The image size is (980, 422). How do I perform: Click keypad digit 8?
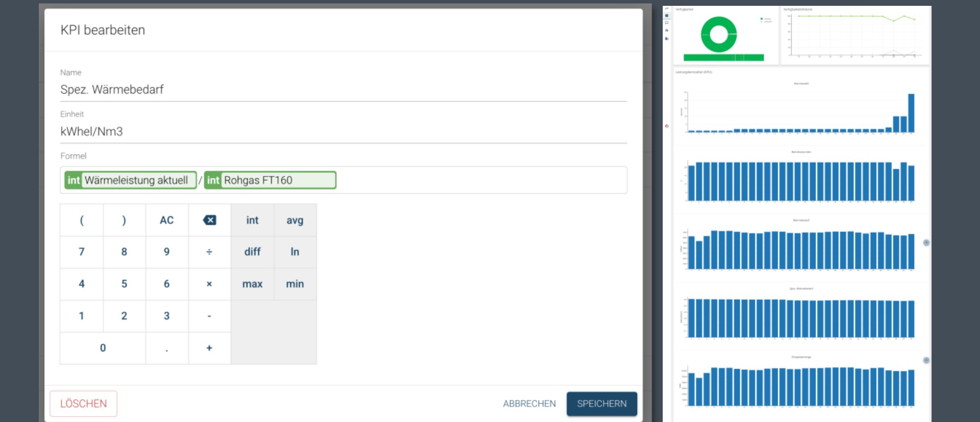[124, 252]
